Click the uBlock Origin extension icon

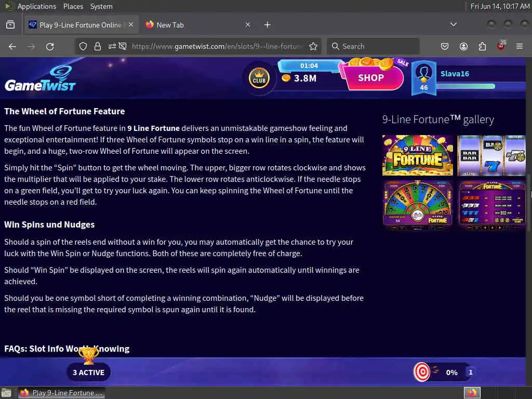click(501, 46)
